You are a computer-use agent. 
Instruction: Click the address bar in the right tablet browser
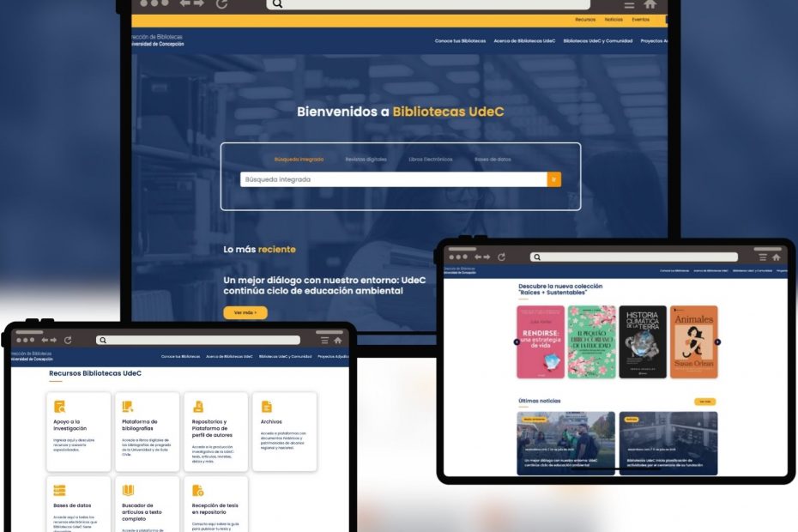click(x=633, y=257)
